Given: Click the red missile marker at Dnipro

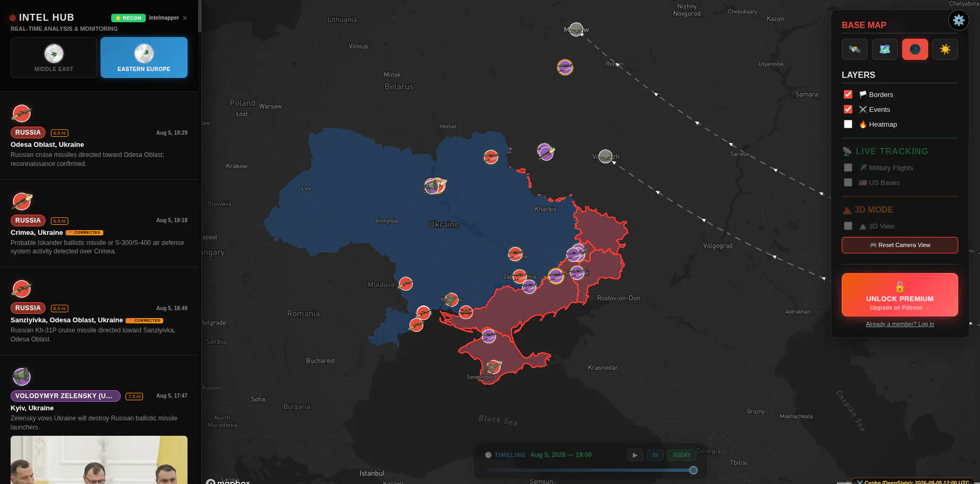Looking at the screenshot, I should point(515,254).
